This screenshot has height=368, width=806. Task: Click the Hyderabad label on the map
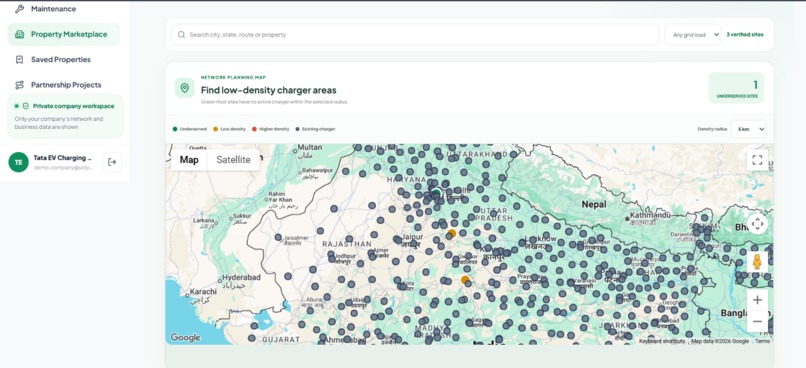pos(242,278)
